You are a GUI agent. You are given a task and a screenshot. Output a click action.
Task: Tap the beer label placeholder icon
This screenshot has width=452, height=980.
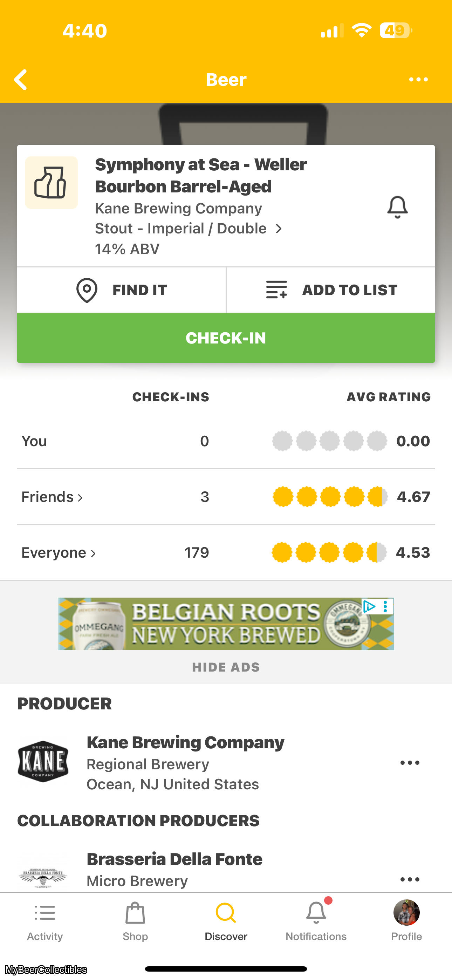52,183
